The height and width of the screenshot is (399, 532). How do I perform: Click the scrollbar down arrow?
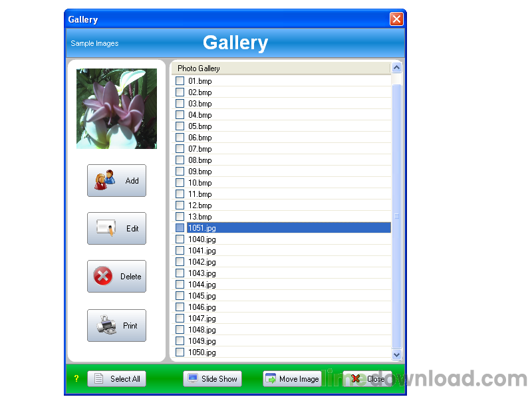pyautogui.click(x=397, y=354)
